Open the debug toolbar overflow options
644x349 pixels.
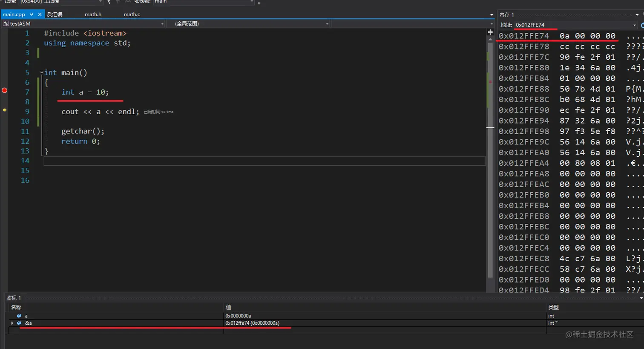click(259, 3)
